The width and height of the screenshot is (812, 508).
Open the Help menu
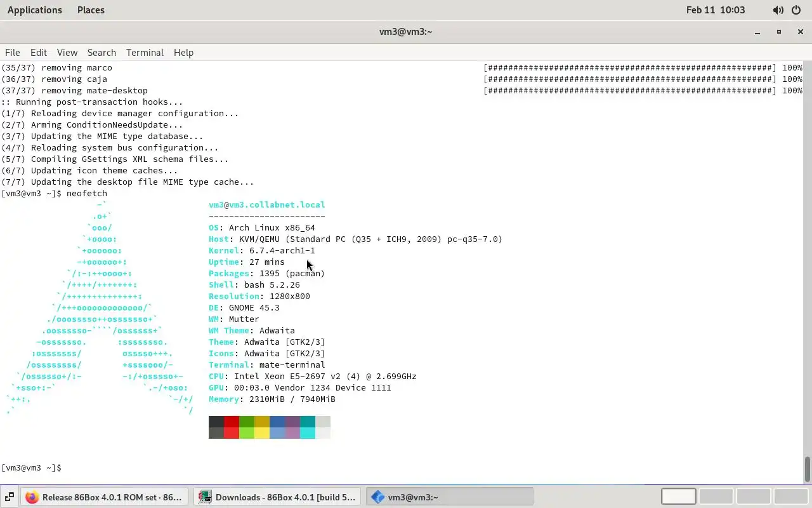tap(183, 53)
